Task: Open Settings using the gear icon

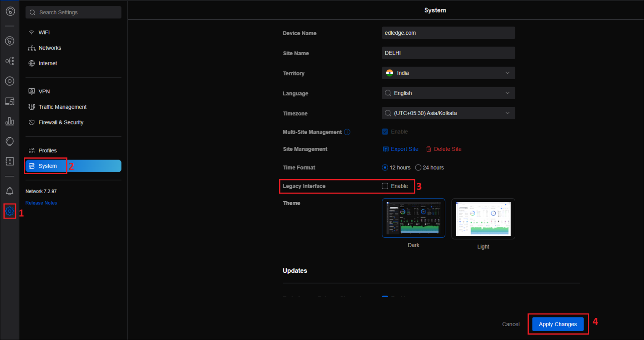Action: coord(10,211)
